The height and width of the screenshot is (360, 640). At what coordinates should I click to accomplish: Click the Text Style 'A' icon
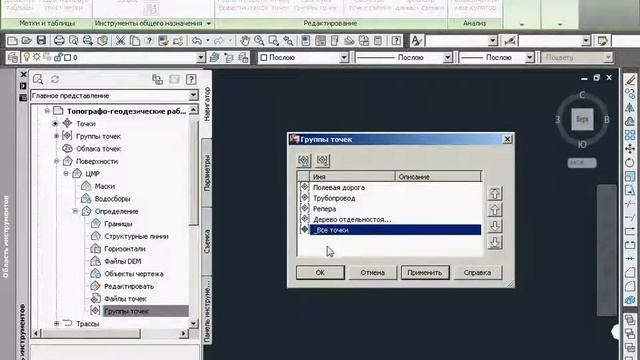416,40
